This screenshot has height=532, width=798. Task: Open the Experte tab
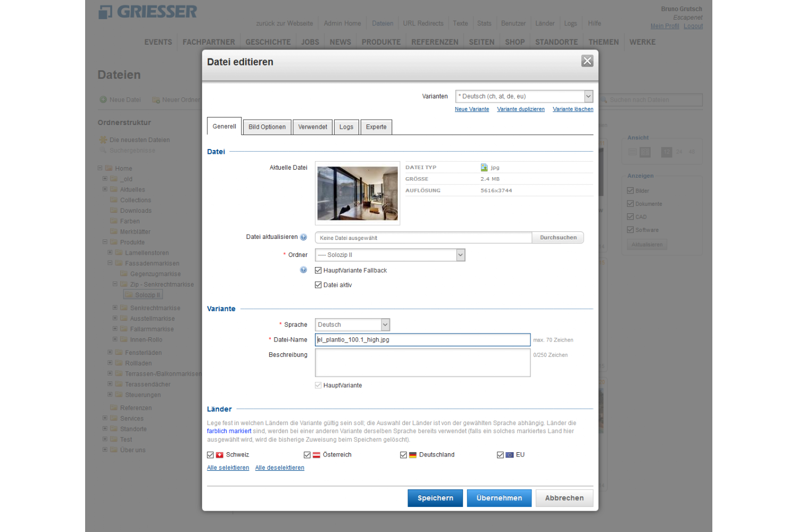pyautogui.click(x=376, y=127)
